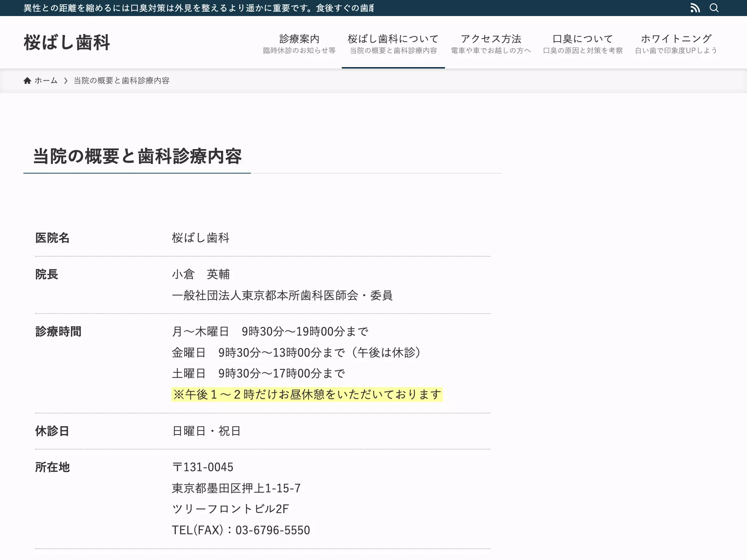747x560 pixels.
Task: Open the search magnifier icon
Action: click(714, 8)
